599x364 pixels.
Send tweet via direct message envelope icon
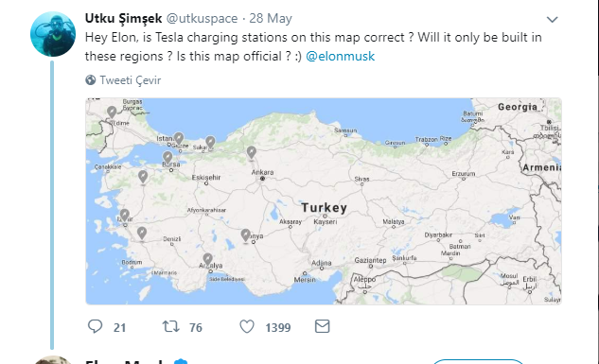[322, 326]
